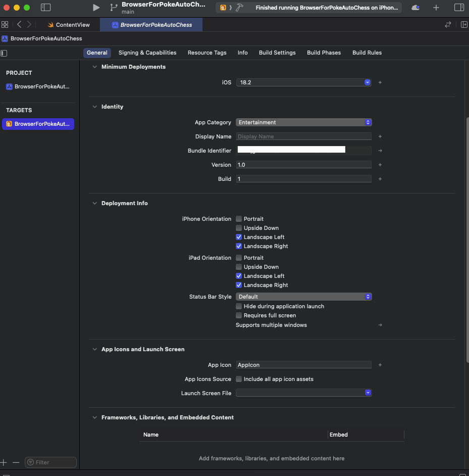
Task: Switch to the ContentView editor tab
Action: (x=69, y=25)
